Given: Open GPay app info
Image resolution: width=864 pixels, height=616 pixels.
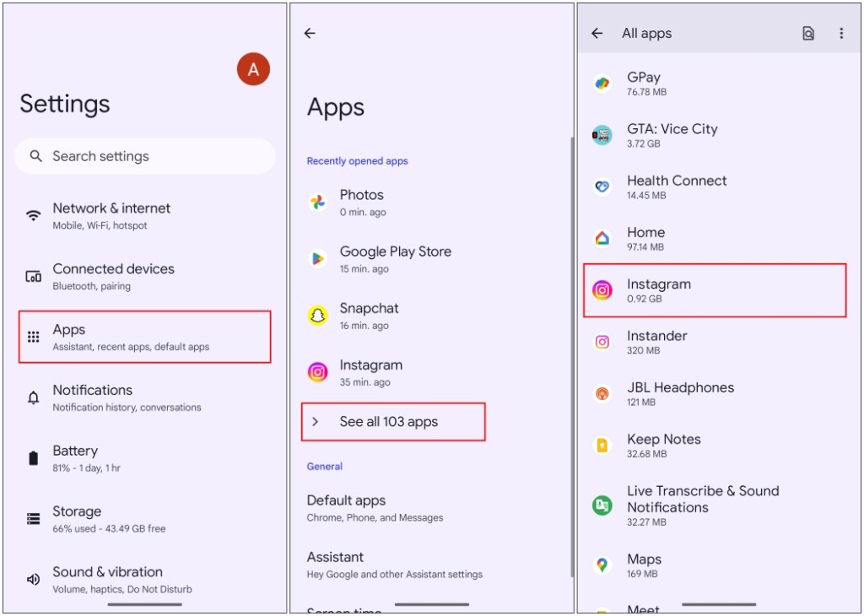Looking at the screenshot, I should [x=719, y=84].
